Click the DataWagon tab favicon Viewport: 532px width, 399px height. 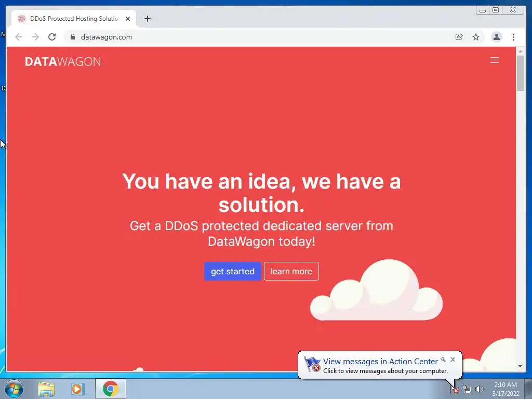click(x=22, y=19)
